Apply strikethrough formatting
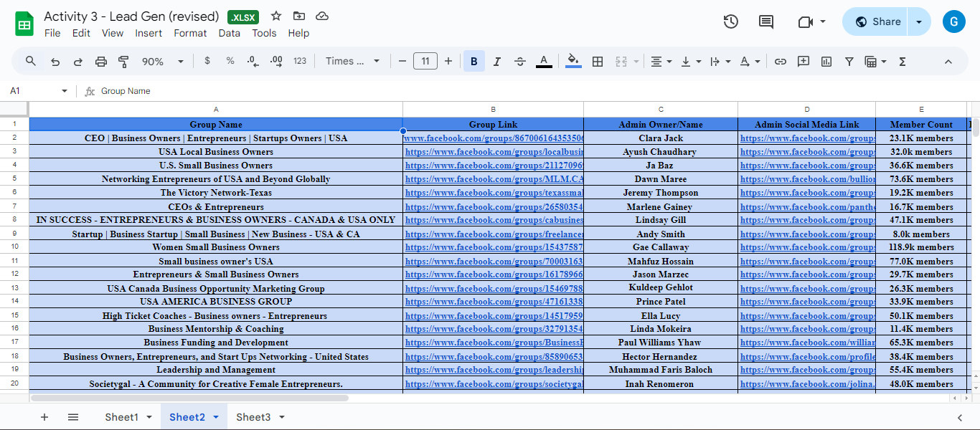The image size is (980, 430). 520,62
